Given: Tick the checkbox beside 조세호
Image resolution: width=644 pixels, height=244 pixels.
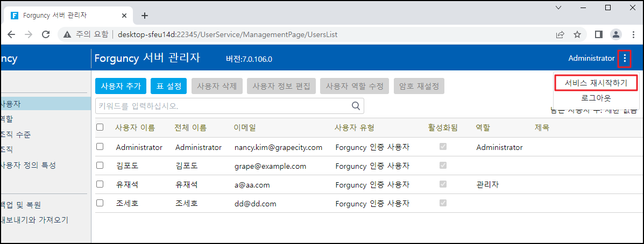Looking at the screenshot, I should click(x=100, y=203).
